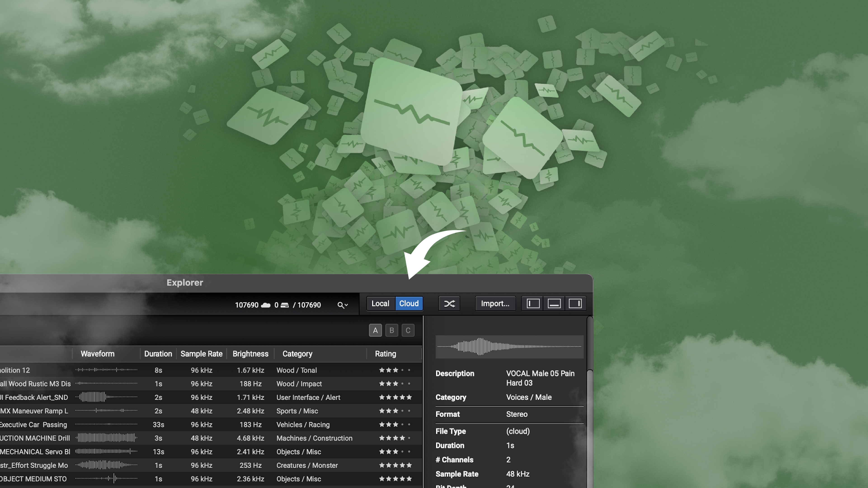Rate UI Feedback Alert_SND five stars
This screenshot has height=488, width=868.
point(410,397)
